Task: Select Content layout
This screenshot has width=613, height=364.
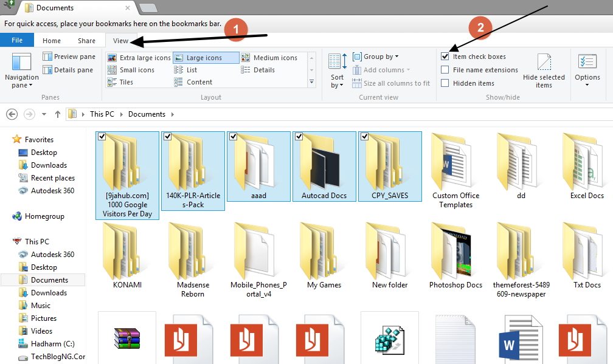Action: pyautogui.click(x=193, y=82)
